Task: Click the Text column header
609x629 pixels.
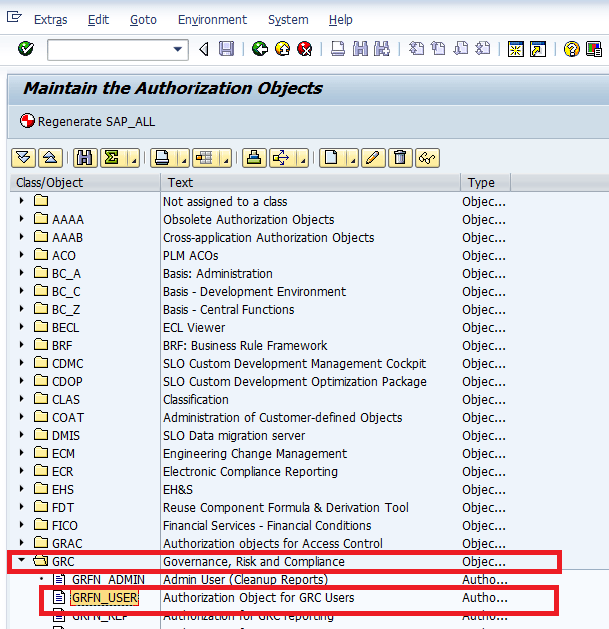Action: pos(311,183)
